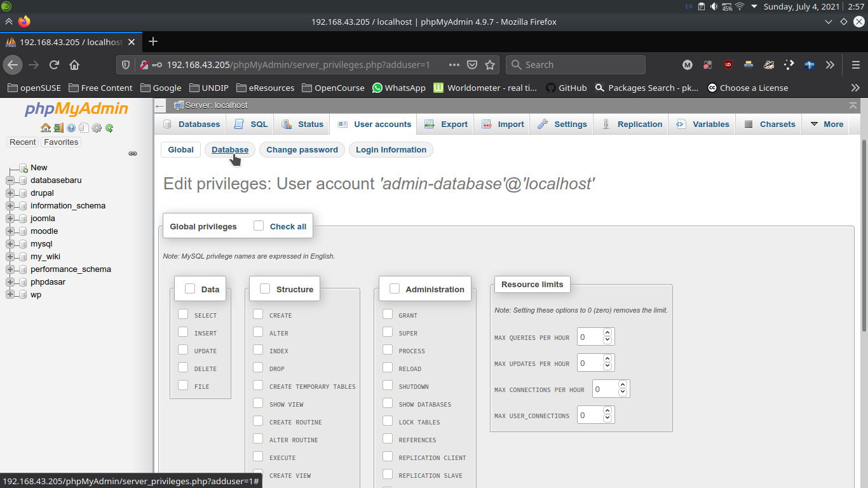This screenshot has width=868, height=488.
Task: Select the Database privileges sub-tab
Action: click(x=230, y=150)
